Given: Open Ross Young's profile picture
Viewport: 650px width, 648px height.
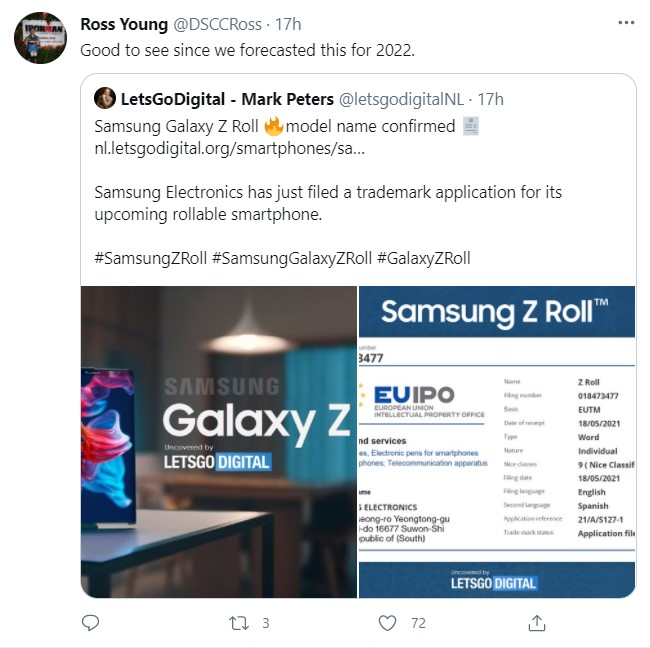Looking at the screenshot, I should (x=40, y=38).
